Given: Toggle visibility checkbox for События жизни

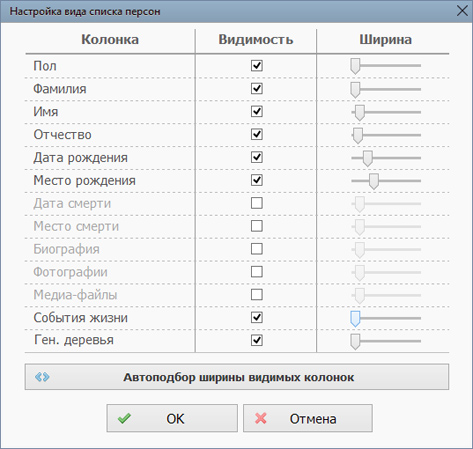Looking at the screenshot, I should click(x=257, y=318).
